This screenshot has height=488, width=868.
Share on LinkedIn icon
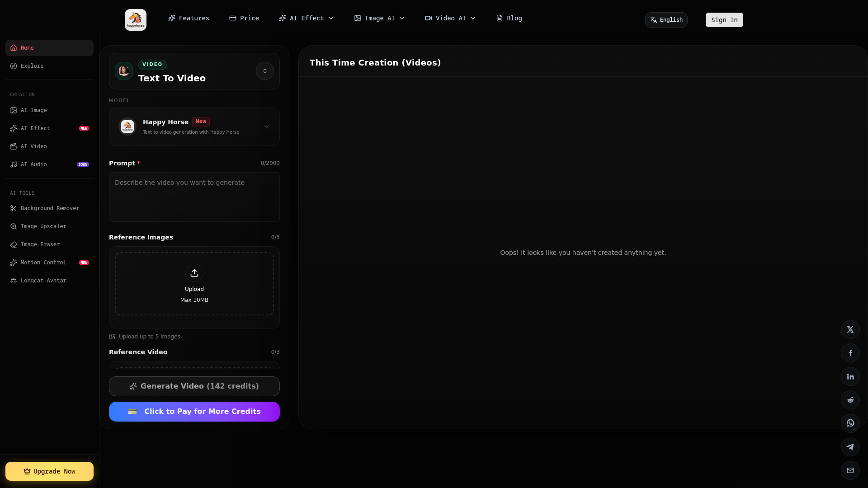850,376
